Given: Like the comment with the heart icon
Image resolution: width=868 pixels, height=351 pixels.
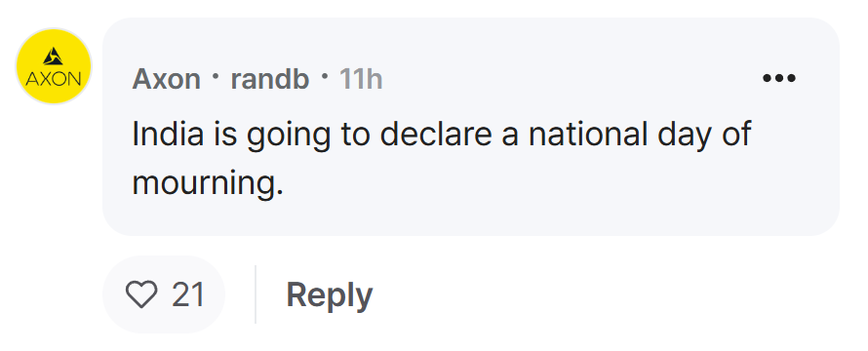Looking at the screenshot, I should click(141, 294).
